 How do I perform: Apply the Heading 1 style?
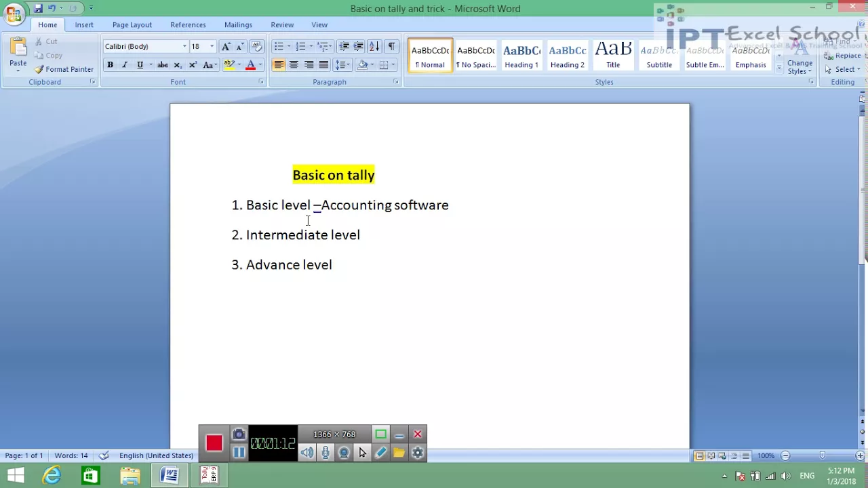point(521,55)
